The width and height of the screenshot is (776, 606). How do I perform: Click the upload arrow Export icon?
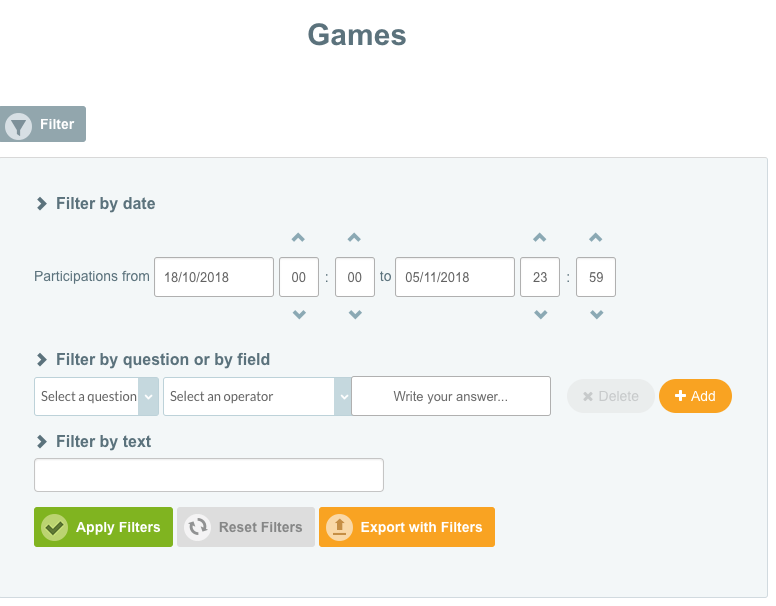[x=340, y=527]
